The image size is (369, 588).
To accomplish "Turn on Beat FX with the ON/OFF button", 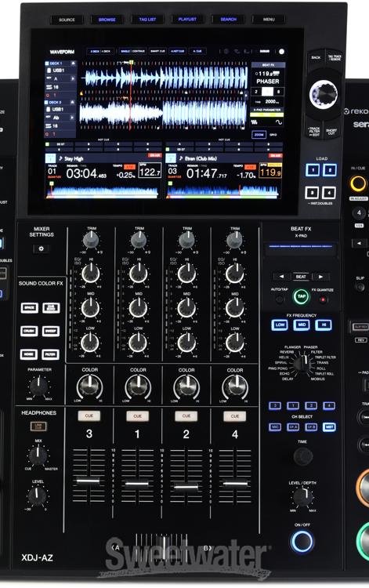I will coord(302,542).
